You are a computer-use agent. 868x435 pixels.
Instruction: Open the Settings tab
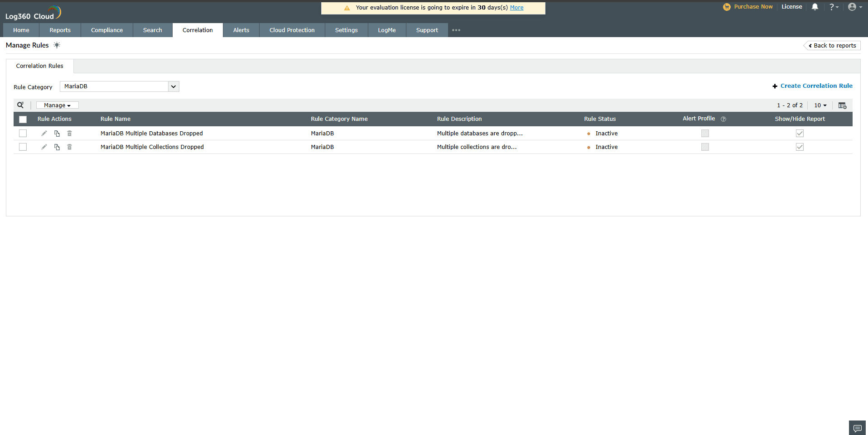(347, 30)
